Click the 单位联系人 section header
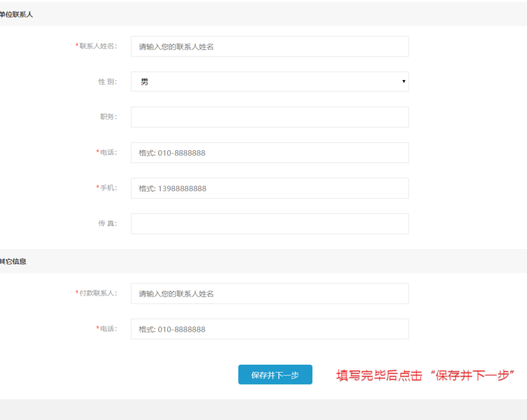Image resolution: width=527 pixels, height=420 pixels. pyautogui.click(x=16, y=14)
